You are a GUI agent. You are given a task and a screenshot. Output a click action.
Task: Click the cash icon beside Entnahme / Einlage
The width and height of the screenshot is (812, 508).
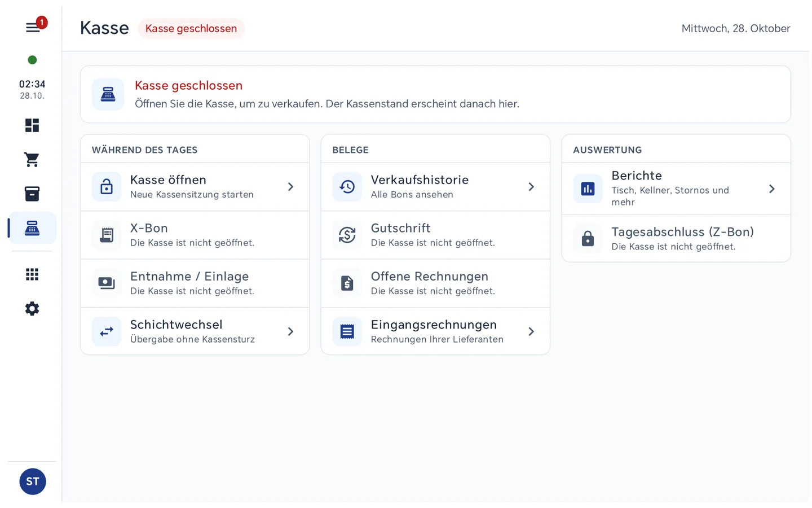coord(107,283)
